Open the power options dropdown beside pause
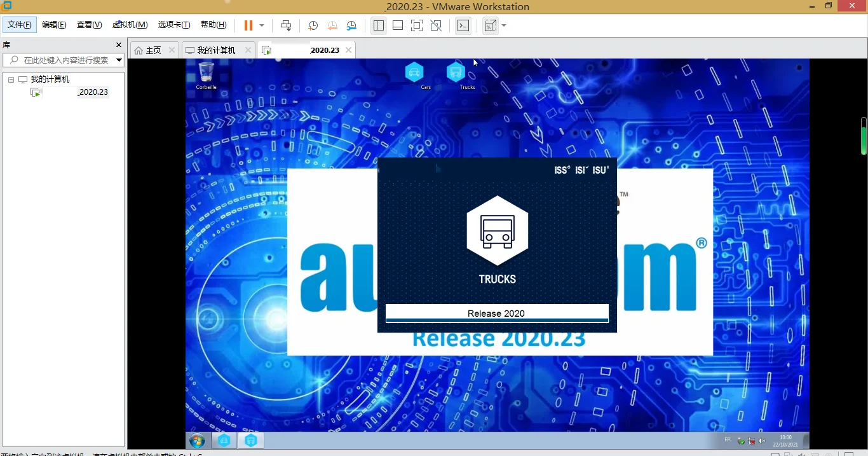This screenshot has width=868, height=456. tap(262, 25)
